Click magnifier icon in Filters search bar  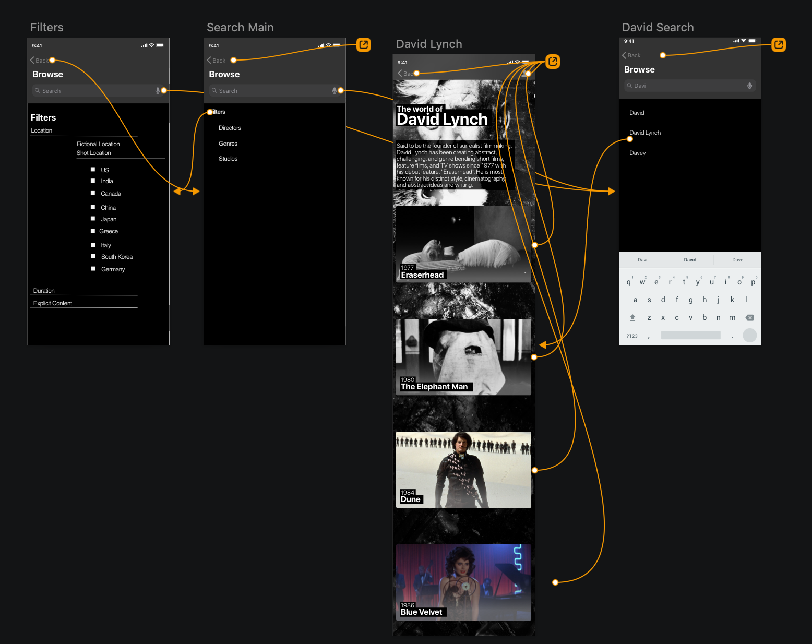click(38, 91)
